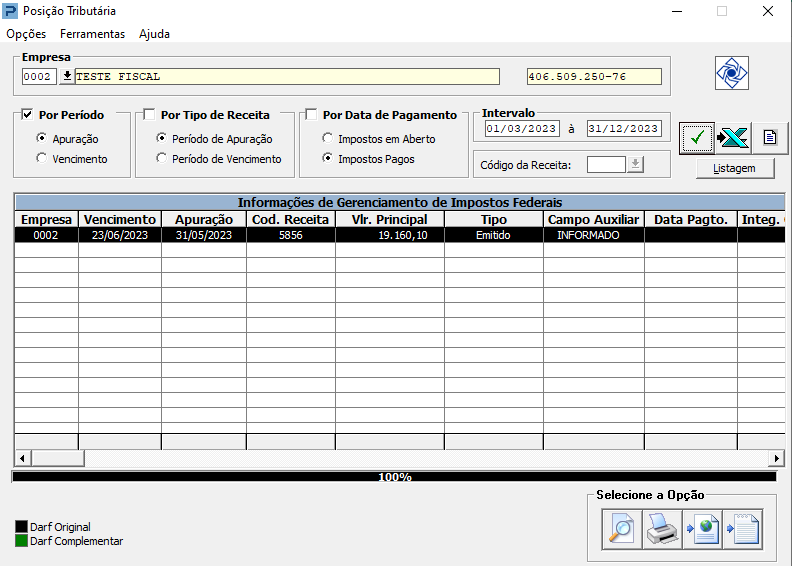
Task: Select the Impostos em Aberto radio option
Action: 327,138
